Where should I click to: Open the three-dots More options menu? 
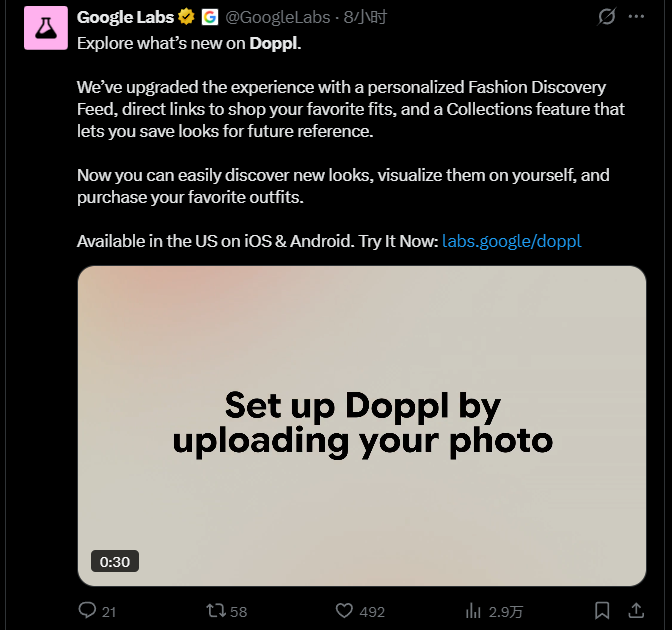637,17
